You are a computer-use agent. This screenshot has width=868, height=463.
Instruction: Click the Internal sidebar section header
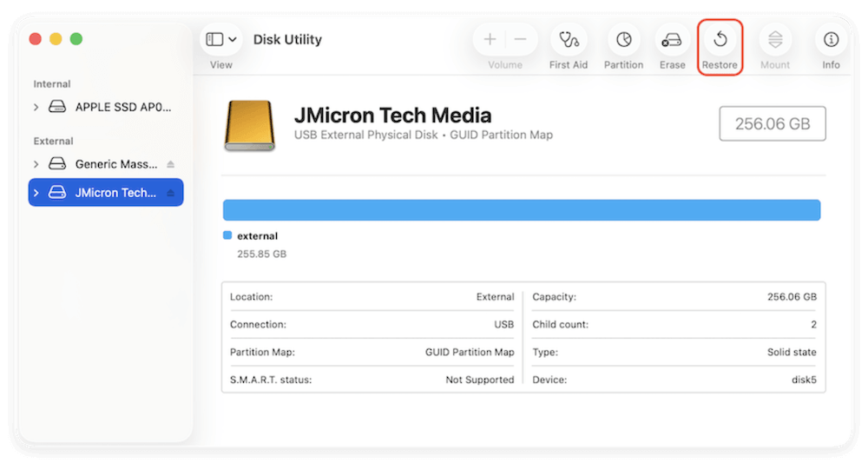pyautogui.click(x=52, y=84)
